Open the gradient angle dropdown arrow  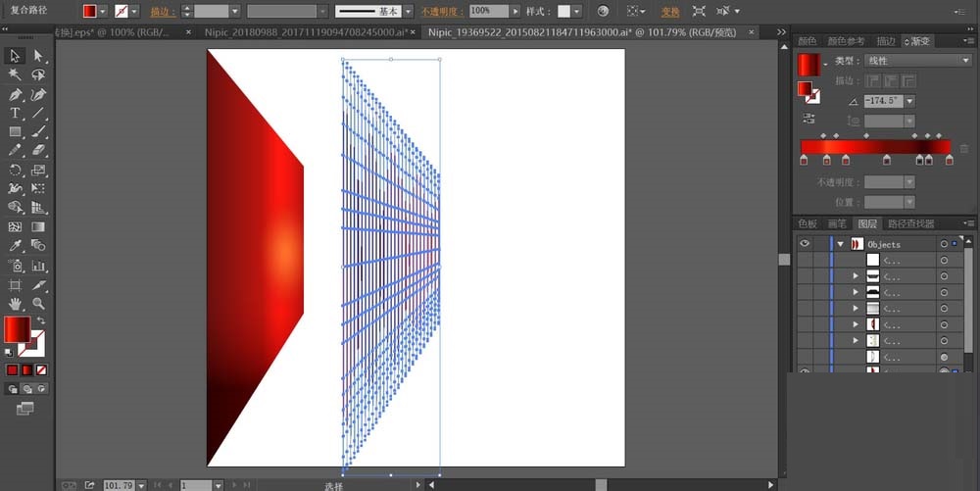[910, 101]
